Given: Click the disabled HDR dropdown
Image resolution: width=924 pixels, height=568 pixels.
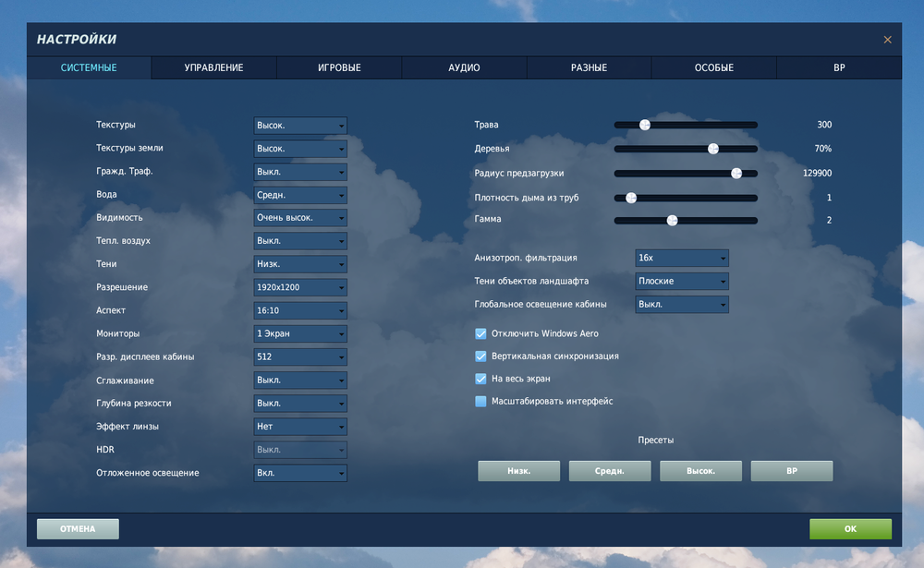Looking at the screenshot, I should 300,450.
